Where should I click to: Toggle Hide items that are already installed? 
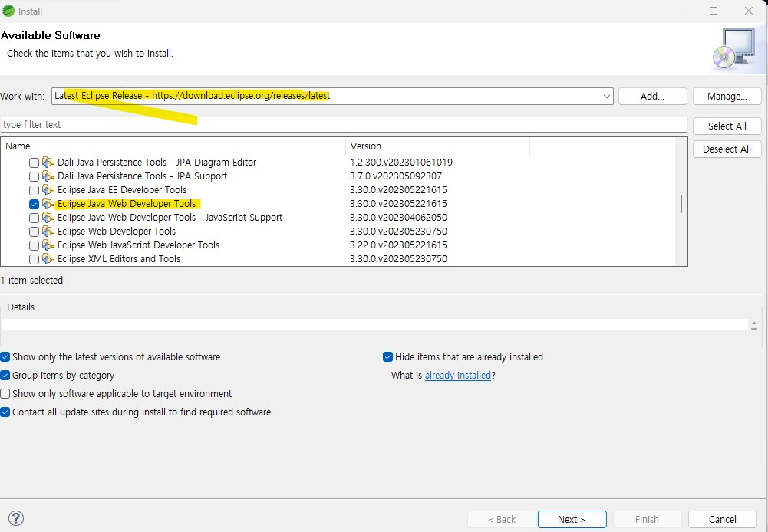(x=387, y=356)
